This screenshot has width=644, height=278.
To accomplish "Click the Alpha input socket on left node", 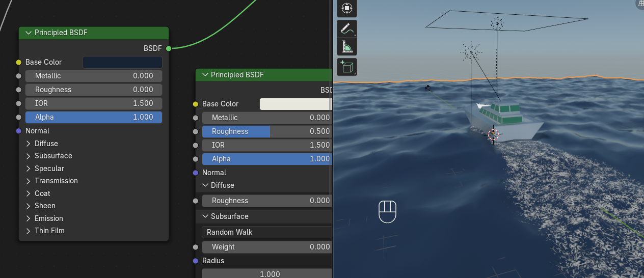I will click(19, 117).
